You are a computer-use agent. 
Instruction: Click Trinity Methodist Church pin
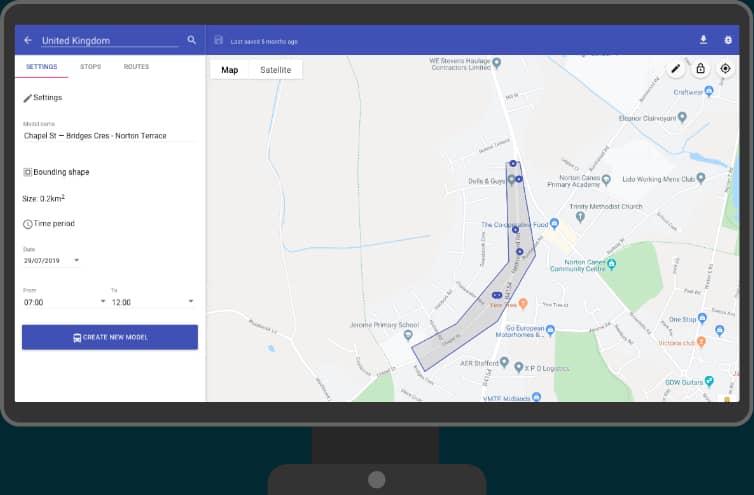coord(580,217)
